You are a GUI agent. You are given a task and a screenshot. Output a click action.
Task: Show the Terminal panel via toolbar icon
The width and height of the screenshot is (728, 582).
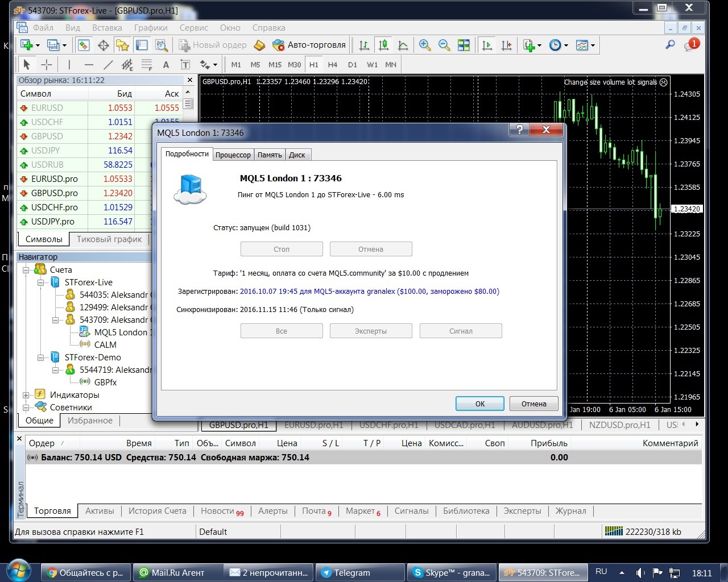[142, 45]
